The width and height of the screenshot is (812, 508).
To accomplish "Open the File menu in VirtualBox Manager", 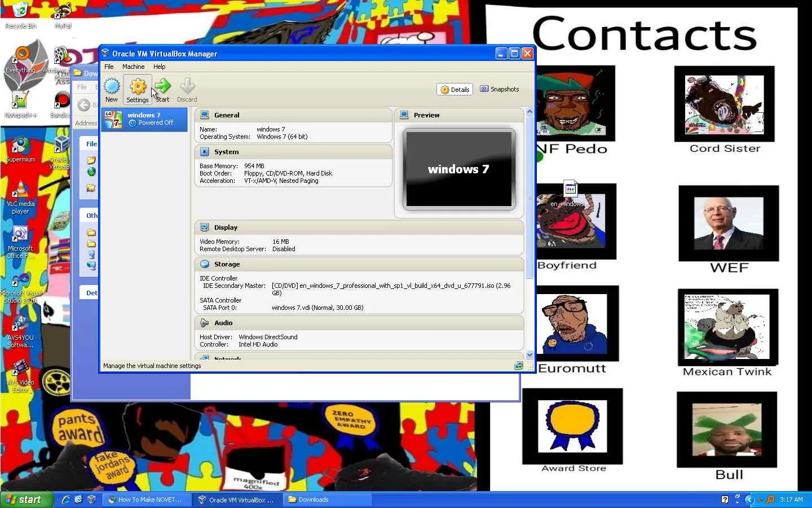I will click(109, 67).
